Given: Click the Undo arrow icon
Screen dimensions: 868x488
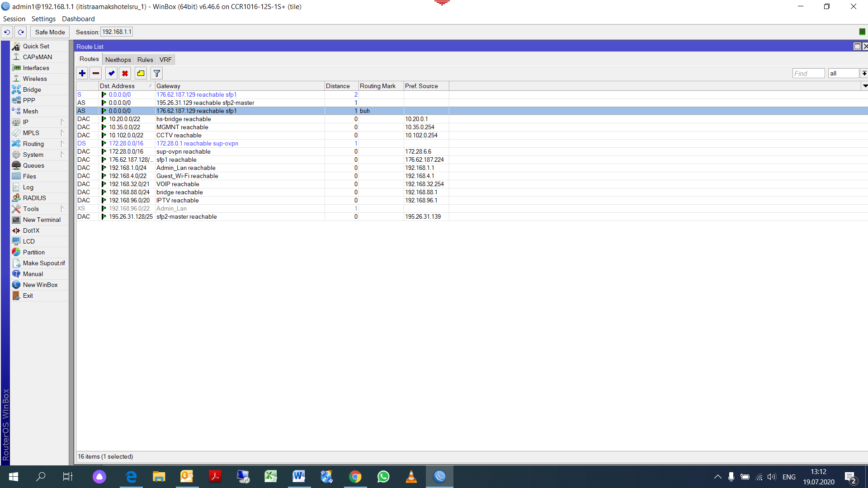Looking at the screenshot, I should [x=7, y=32].
